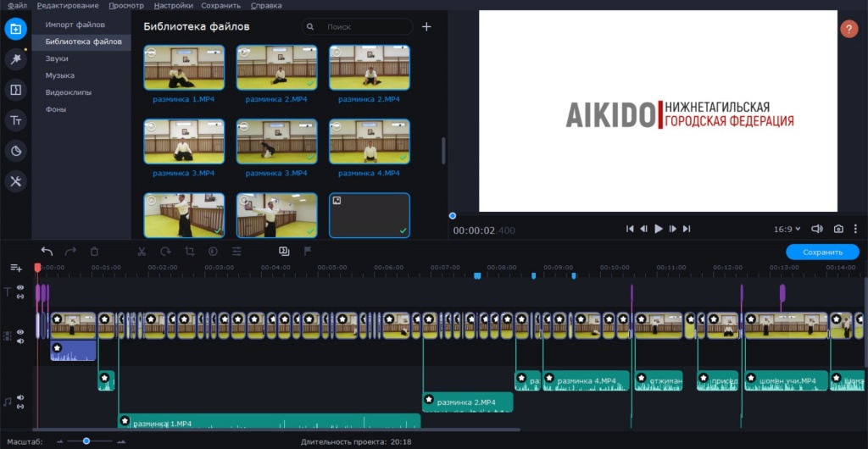868x449 pixels.
Task: Skip to the start of preview
Action: click(x=630, y=229)
